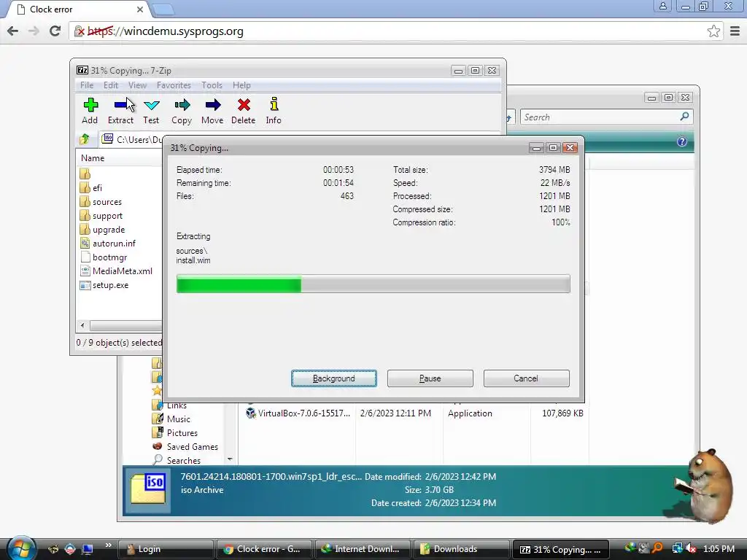747x560 pixels.
Task: Click the Info toolbar icon in 7-Zip
Action: click(274, 111)
